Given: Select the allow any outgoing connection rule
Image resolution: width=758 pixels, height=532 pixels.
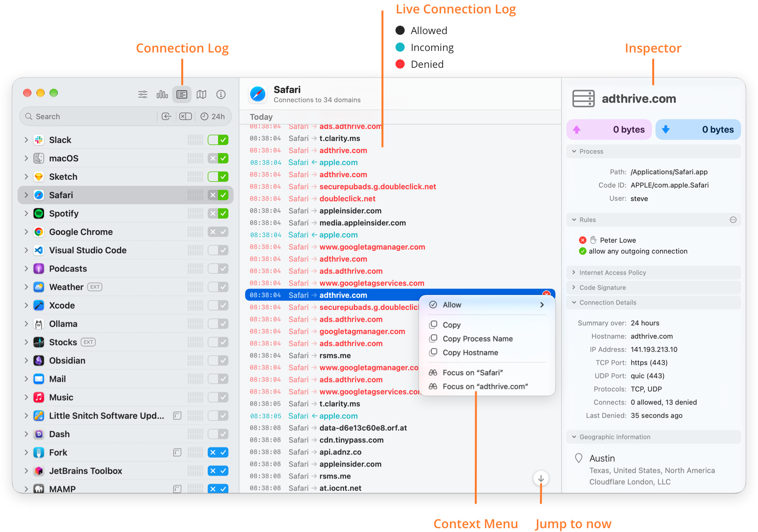Looking at the screenshot, I should [x=633, y=251].
